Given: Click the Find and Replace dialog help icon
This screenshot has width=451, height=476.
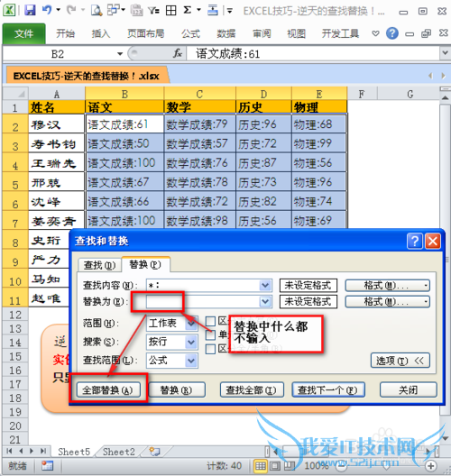Looking at the screenshot, I should tap(415, 242).
